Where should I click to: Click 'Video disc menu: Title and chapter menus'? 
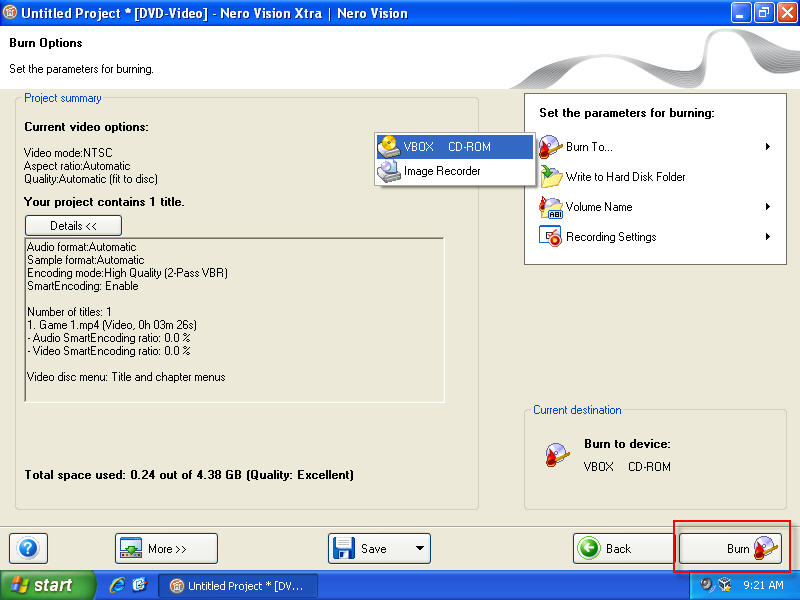pos(126,377)
